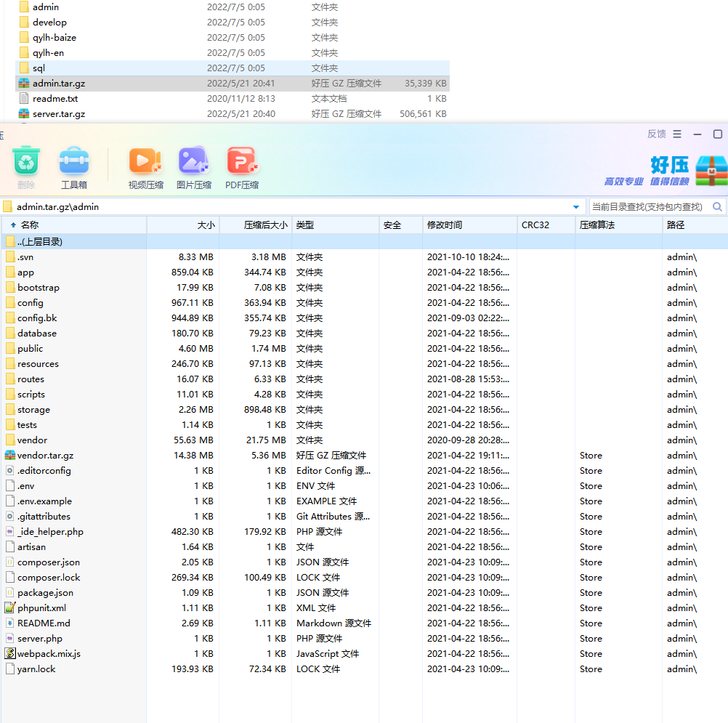This screenshot has height=723, width=728.
Task: Click the Delete recycle bin icon
Action: (26, 161)
